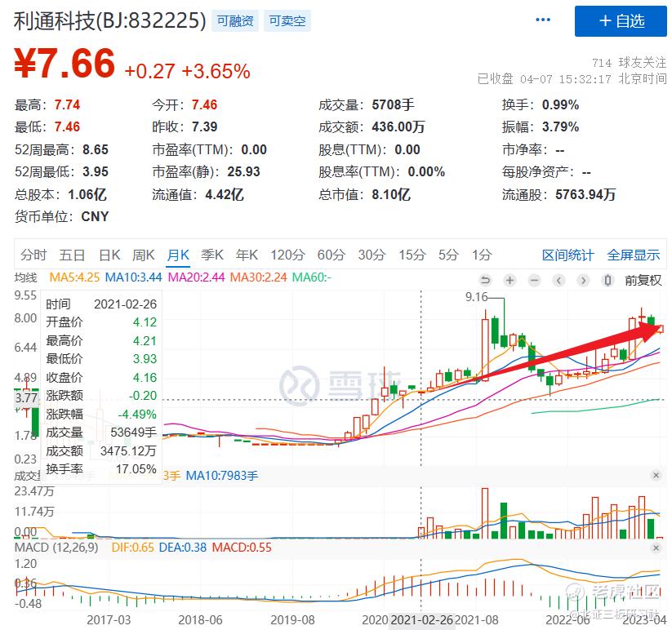Move the chart left with arrow icon

coord(559,281)
